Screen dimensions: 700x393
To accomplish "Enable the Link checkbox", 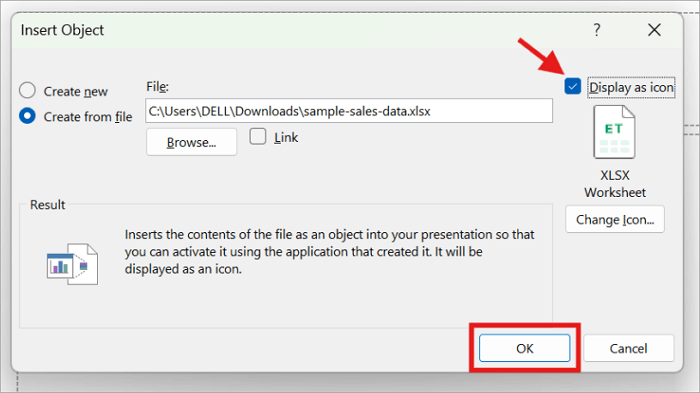I will click(258, 136).
